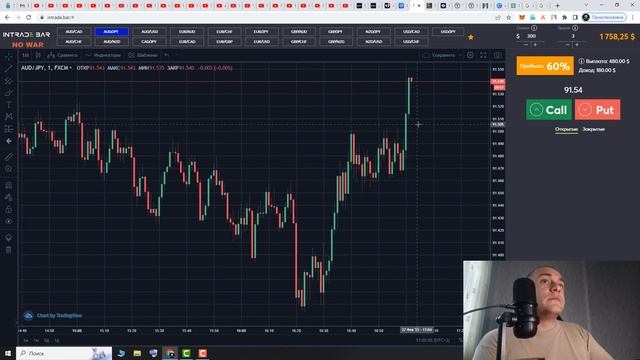Click the trade time field showing 3
Viewport: 640px width, 360px height.
[573, 36]
